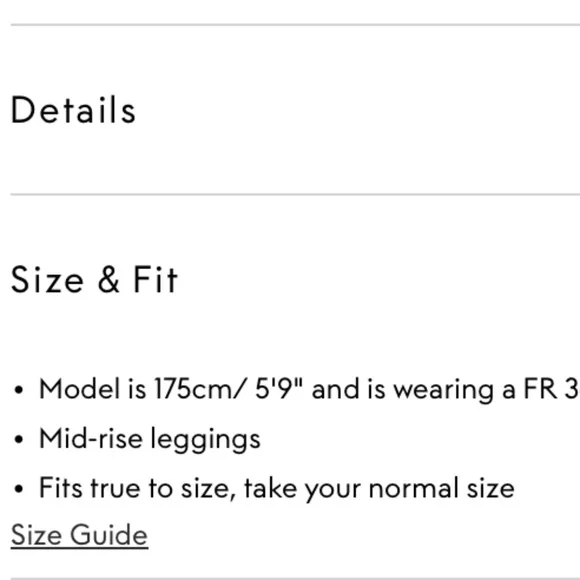The height and width of the screenshot is (580, 580).
Task: Click the divider line above Details
Action: click(x=295, y=25)
